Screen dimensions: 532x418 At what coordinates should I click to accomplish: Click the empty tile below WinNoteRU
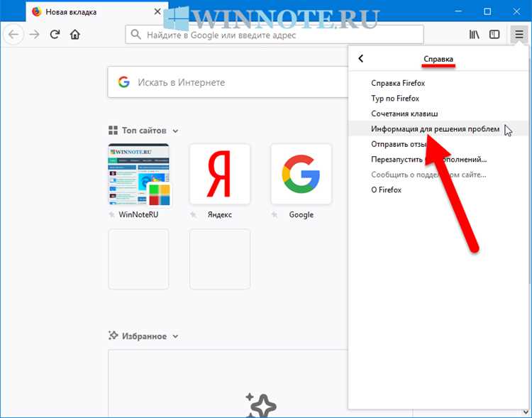[138, 259]
